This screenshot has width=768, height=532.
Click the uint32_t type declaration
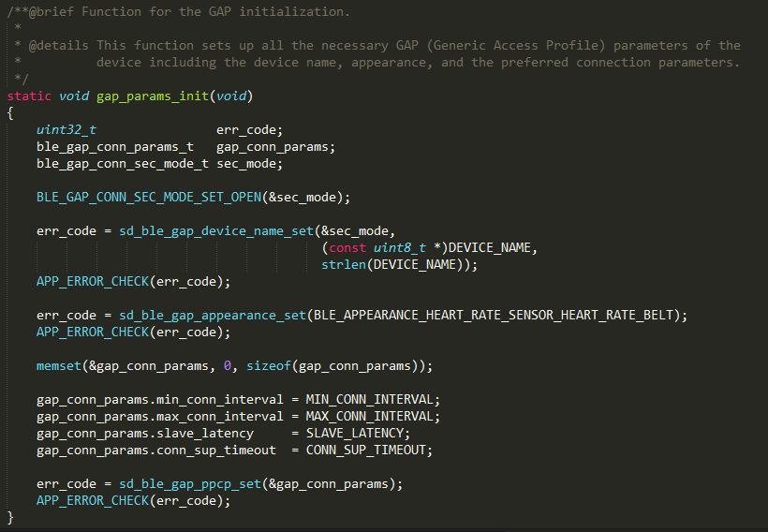[66, 130]
